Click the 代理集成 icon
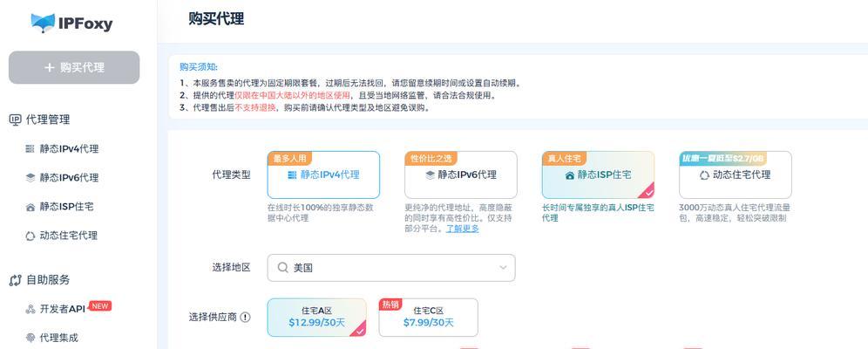 click(x=31, y=338)
